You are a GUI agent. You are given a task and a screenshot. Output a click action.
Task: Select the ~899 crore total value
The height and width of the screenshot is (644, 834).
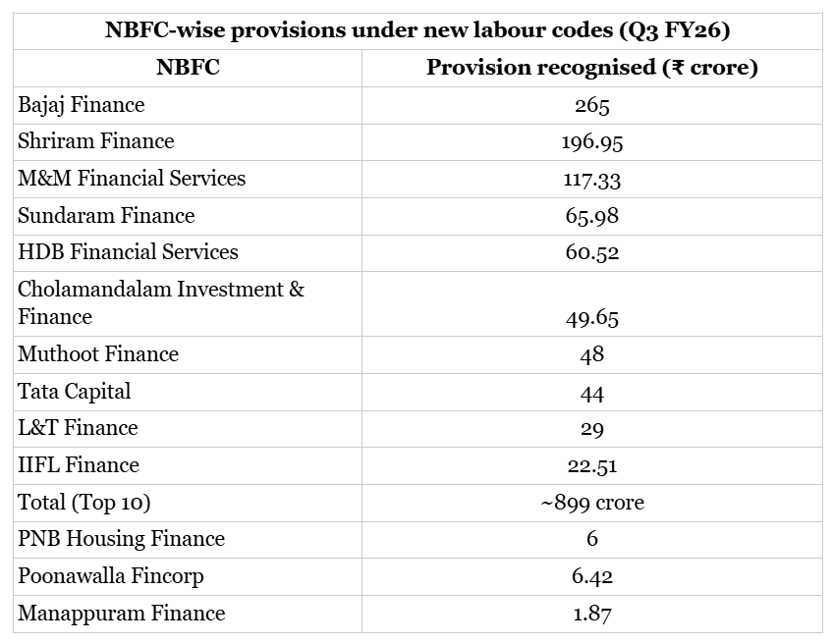pos(591,503)
